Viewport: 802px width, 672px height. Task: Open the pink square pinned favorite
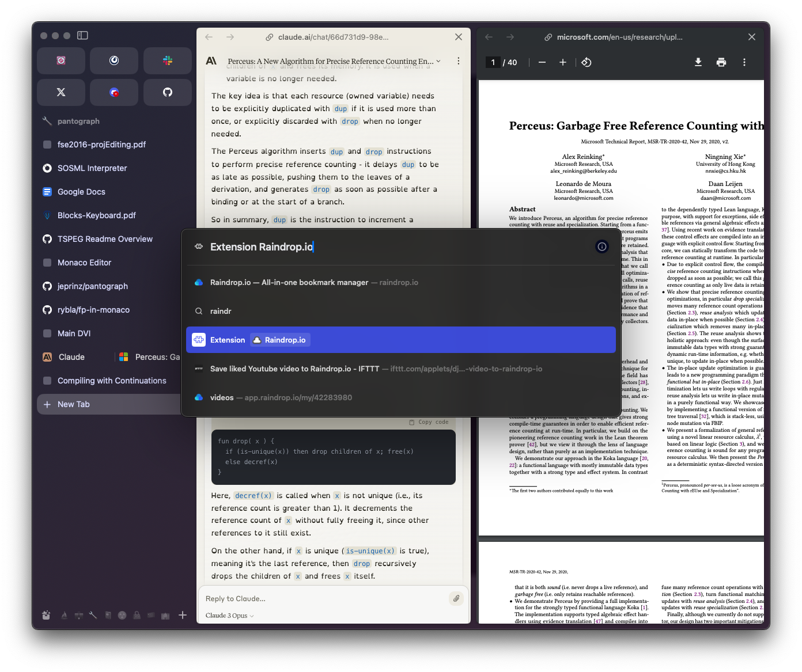pos(61,60)
